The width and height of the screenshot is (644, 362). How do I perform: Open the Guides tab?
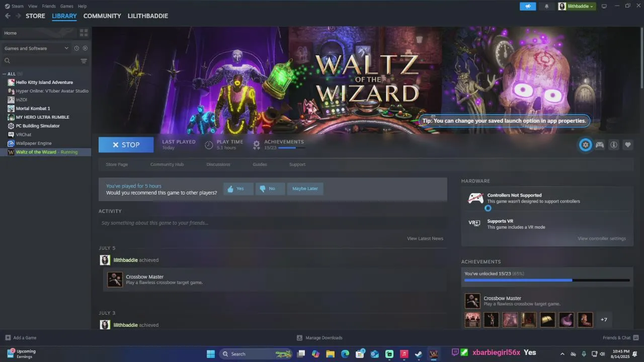pos(260,164)
